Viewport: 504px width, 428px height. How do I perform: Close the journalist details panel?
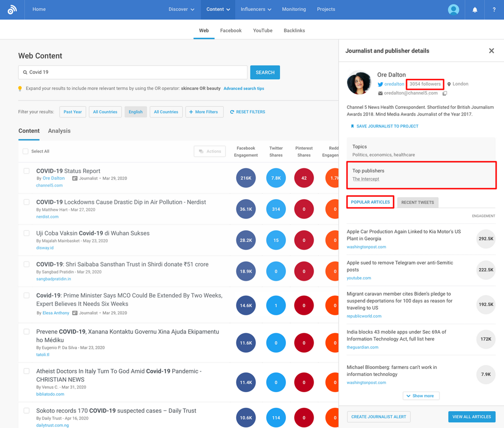(x=491, y=51)
